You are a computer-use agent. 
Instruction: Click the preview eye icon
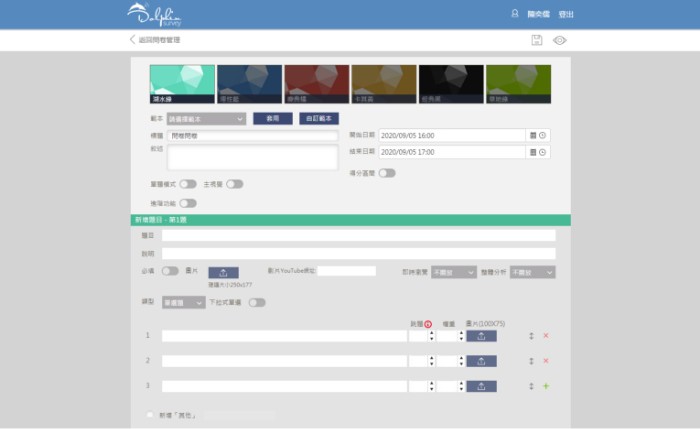click(x=559, y=40)
